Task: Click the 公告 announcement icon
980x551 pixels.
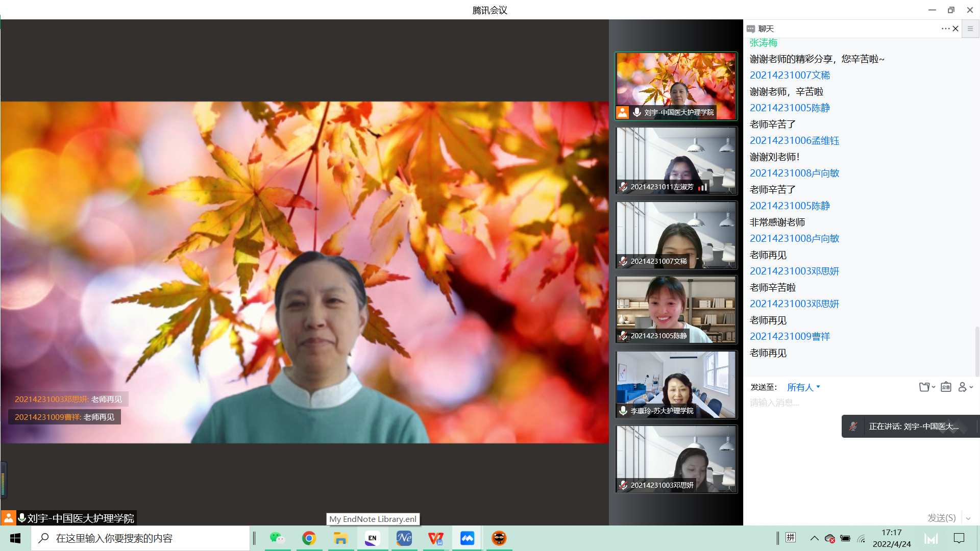Action: point(946,387)
